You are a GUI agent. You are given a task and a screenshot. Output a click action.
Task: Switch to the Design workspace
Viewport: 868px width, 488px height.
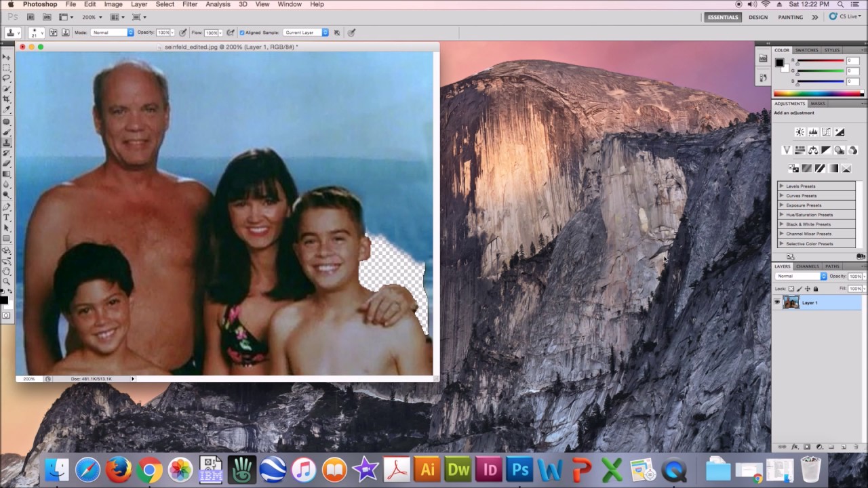click(x=758, y=17)
